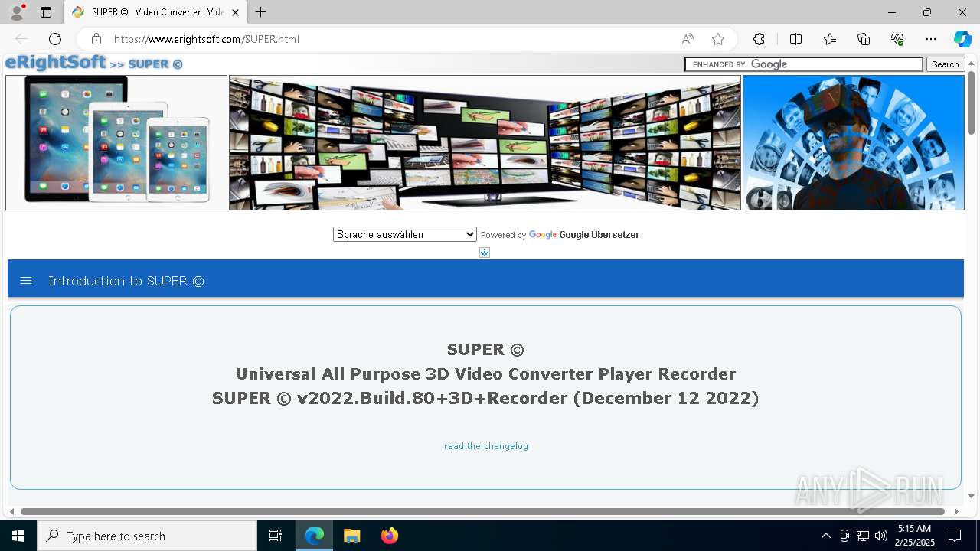The width and height of the screenshot is (980, 551).
Task: Refresh the current page
Action: (55, 39)
